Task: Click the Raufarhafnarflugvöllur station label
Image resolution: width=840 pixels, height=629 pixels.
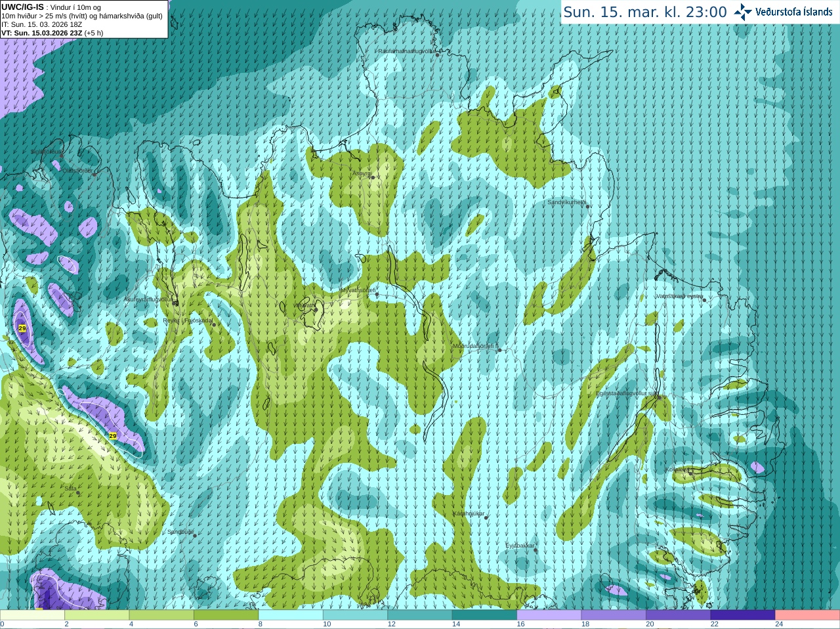Action: [x=406, y=51]
